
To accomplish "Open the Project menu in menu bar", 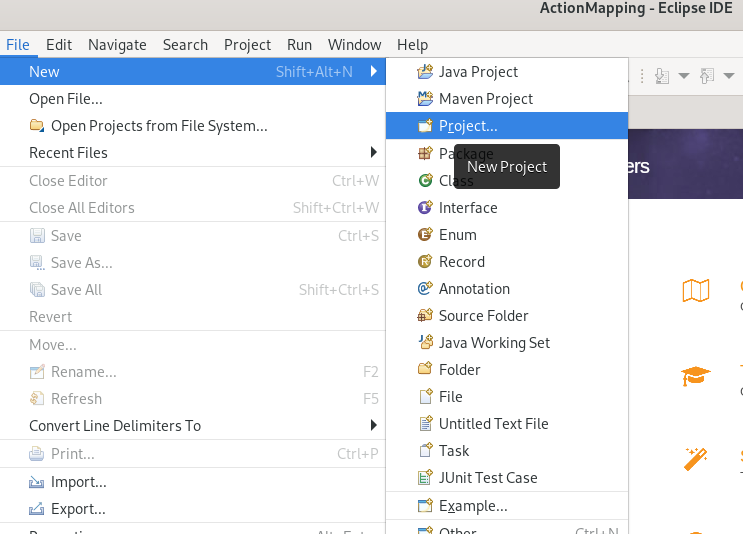I will point(247,45).
